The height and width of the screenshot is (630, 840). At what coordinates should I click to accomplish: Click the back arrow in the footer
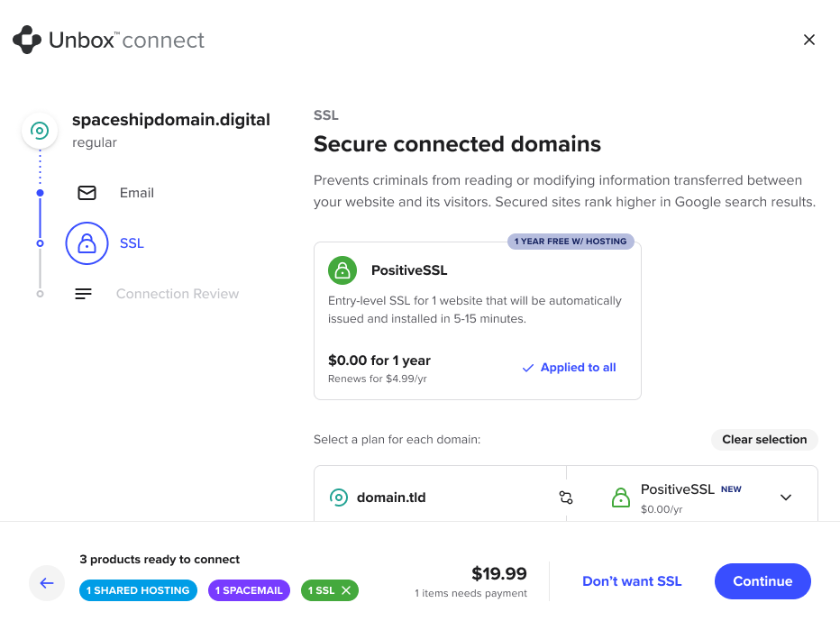coord(47,583)
